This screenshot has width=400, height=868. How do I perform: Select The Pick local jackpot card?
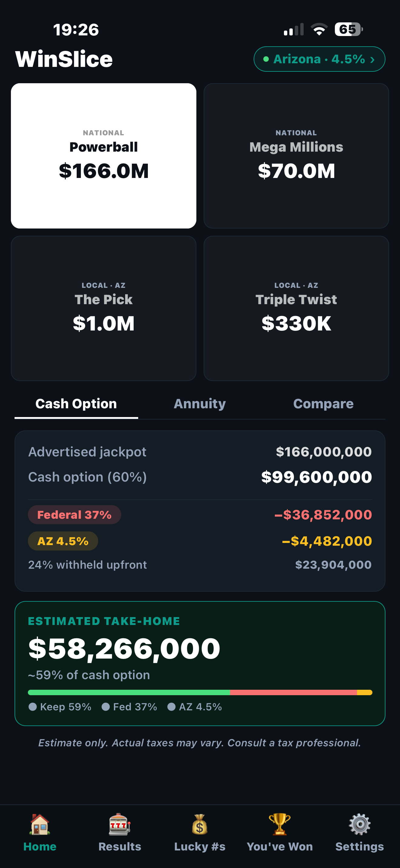click(x=104, y=308)
